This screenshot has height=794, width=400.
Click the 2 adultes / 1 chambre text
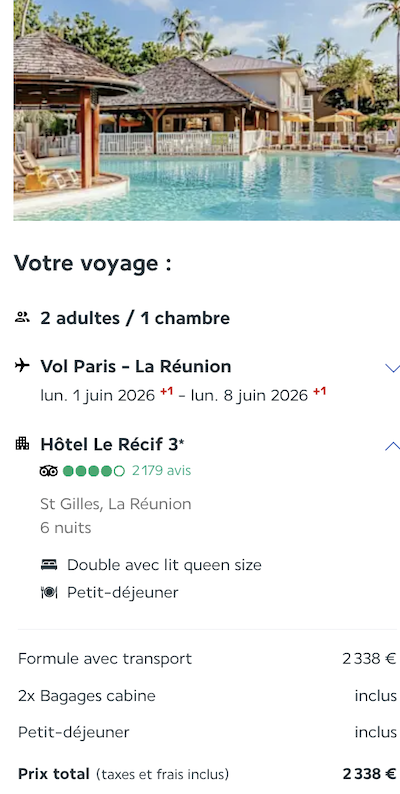point(135,319)
